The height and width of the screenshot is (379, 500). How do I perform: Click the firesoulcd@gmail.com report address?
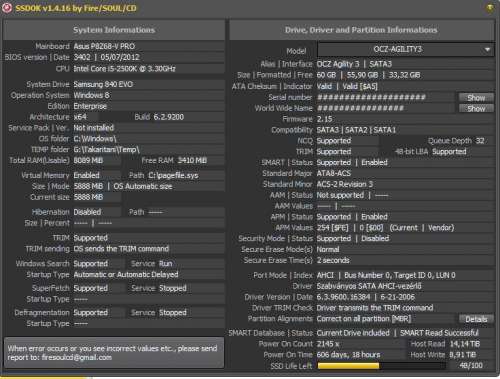click(x=77, y=358)
